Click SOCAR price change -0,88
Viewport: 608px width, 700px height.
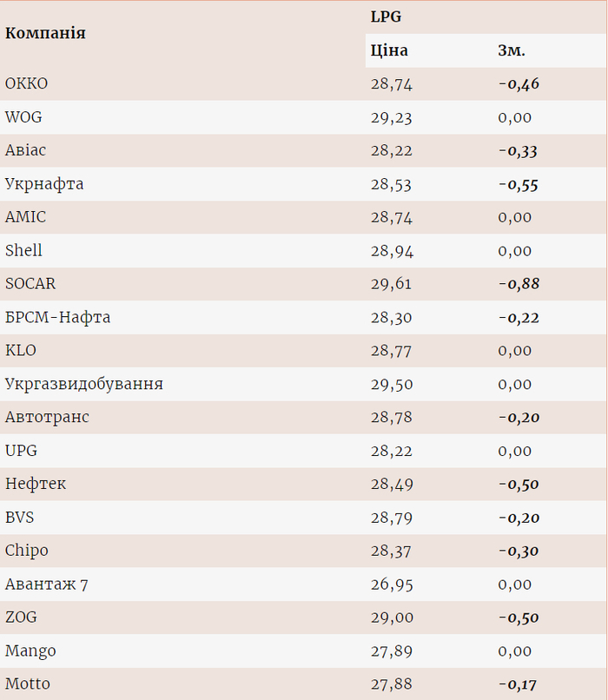pyautogui.click(x=519, y=284)
